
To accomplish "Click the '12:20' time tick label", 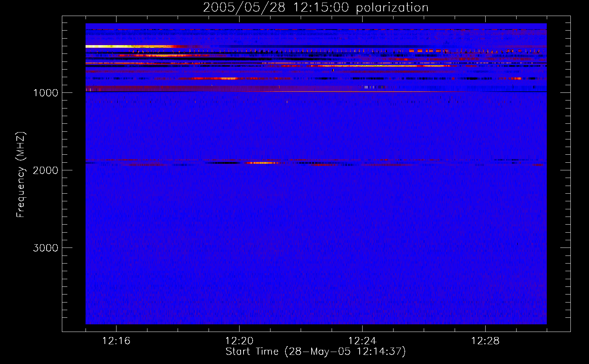I will click(x=239, y=341).
